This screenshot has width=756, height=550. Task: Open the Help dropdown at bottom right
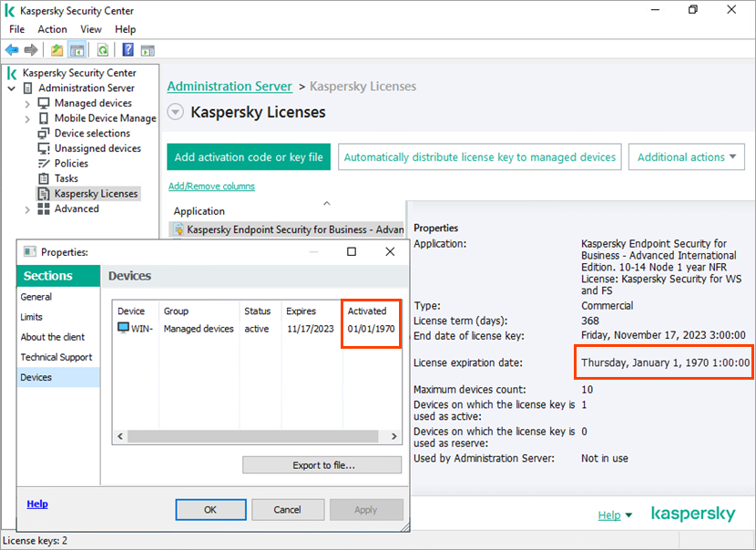(x=615, y=514)
